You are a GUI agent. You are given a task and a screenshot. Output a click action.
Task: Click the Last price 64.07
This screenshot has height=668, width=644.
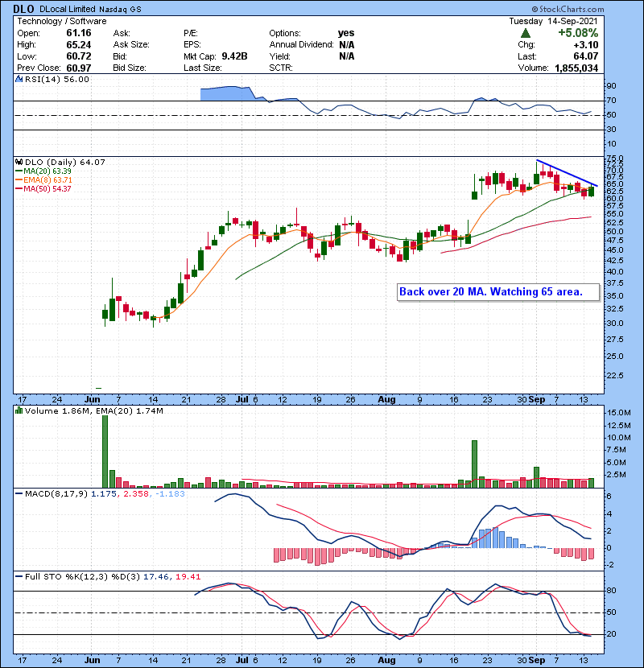pyautogui.click(x=585, y=56)
